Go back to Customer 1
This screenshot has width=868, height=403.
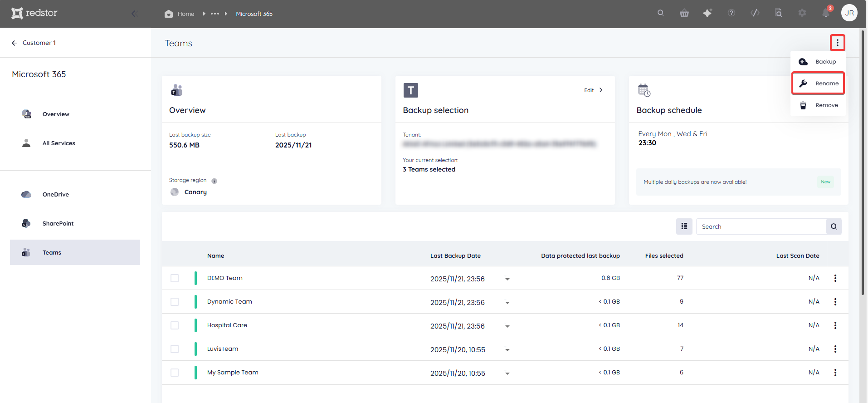click(x=34, y=43)
